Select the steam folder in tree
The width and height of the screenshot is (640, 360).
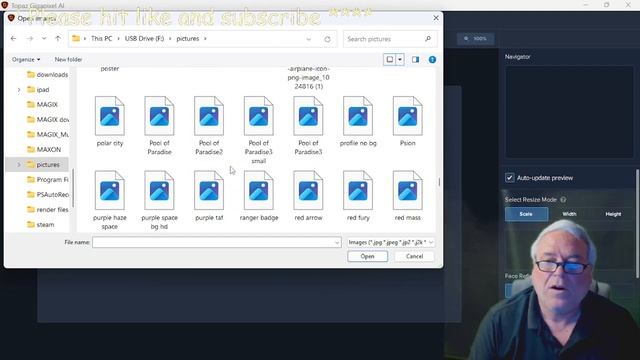[x=40, y=224]
